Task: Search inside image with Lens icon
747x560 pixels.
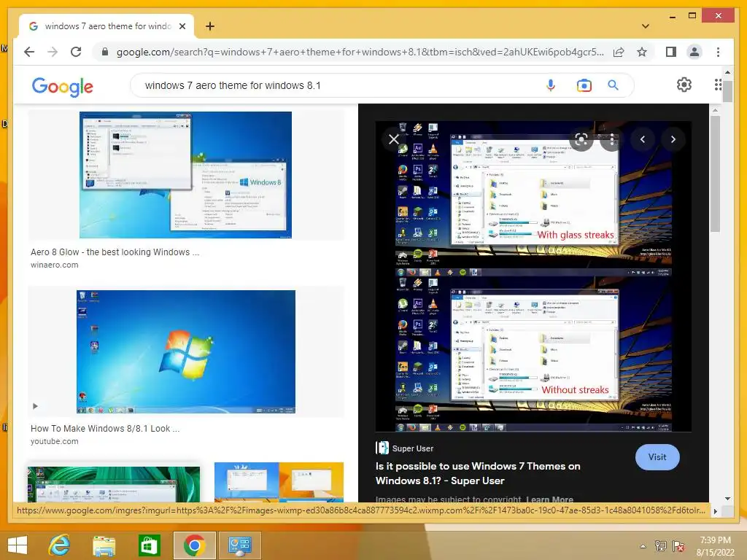Action: tap(581, 139)
